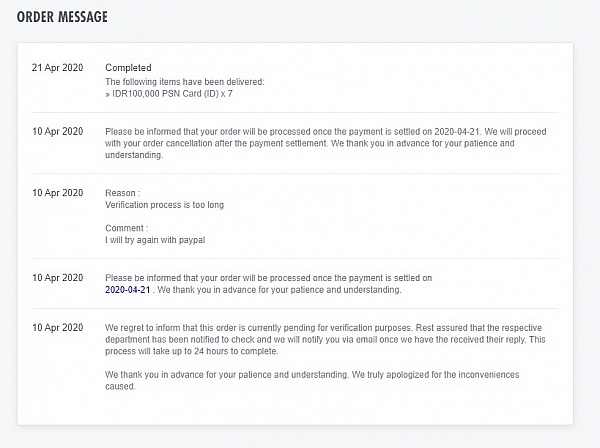Viewport: 600px width, 448px height.
Task: Click the highlighted 2020-04-21 date link
Action: [x=127, y=290]
